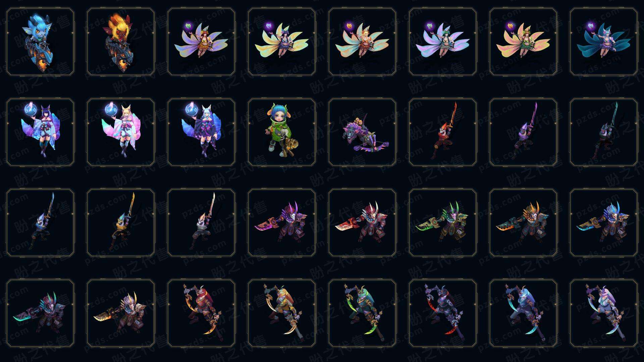
Task: Select the red-orange flaming dragon creature skin
Action: [121, 42]
